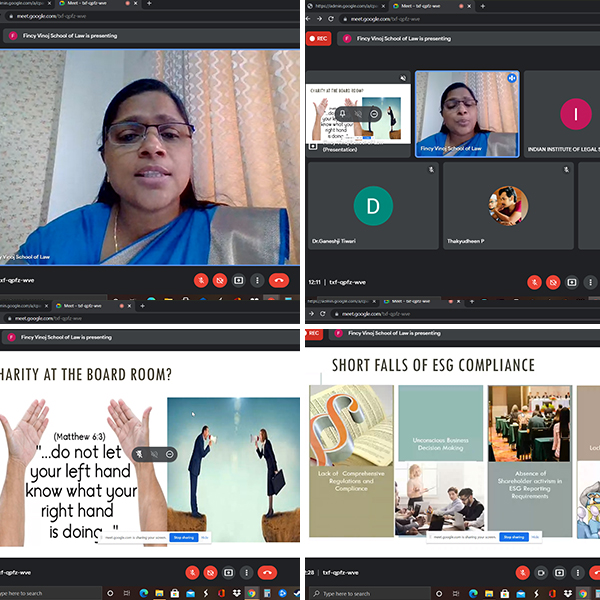This screenshot has width=600, height=600.
Task: Select Dr.Ganeshji Tiwari participant tile
Action: click(373, 206)
